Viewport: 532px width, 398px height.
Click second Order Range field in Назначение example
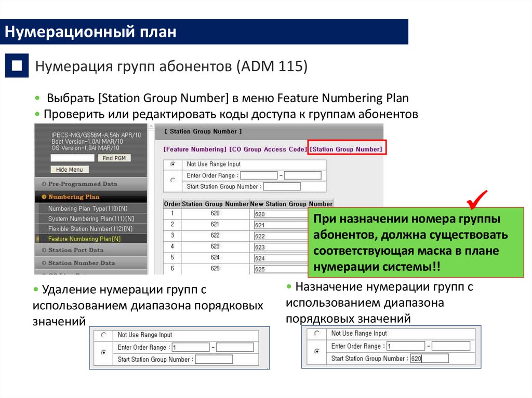tap(451, 346)
